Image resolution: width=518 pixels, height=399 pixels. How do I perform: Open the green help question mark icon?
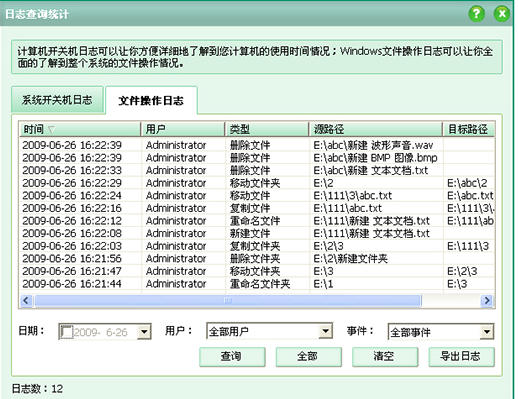point(477,14)
